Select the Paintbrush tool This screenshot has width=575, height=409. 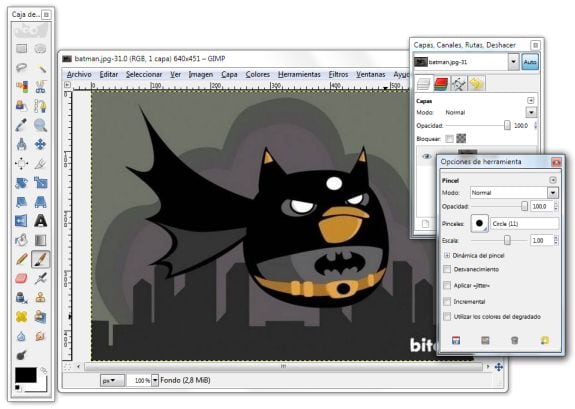pos(40,259)
